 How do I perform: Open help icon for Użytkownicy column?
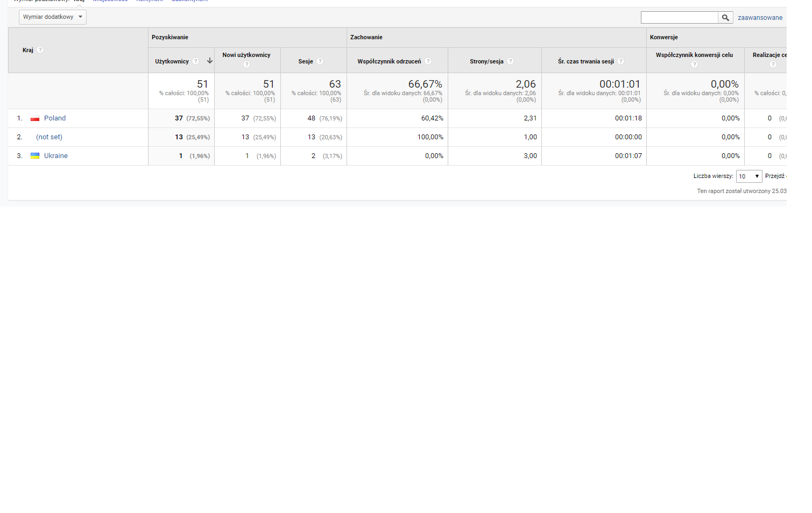[196, 61]
